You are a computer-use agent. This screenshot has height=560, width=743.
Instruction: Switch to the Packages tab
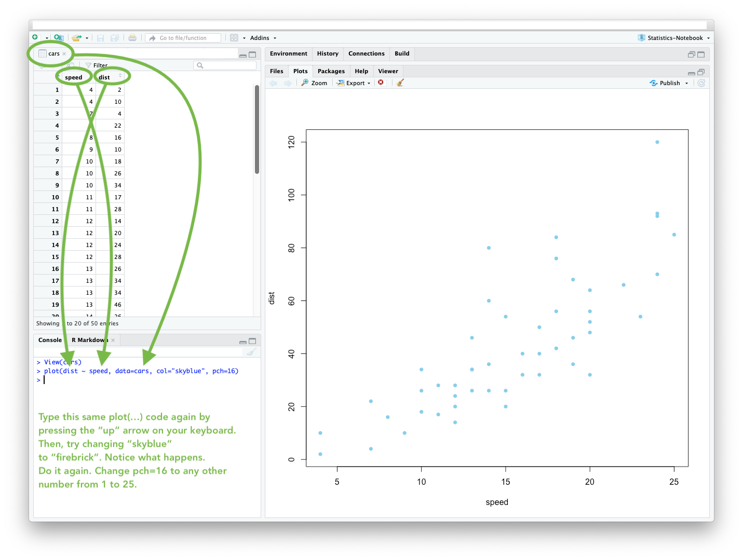tap(331, 71)
